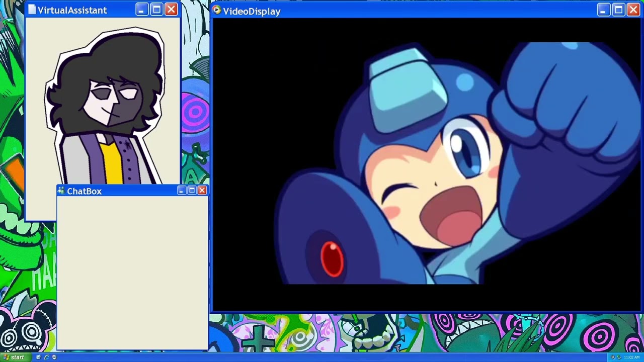Click the Mega Man video frame
This screenshot has height=362, width=644.
(426, 164)
